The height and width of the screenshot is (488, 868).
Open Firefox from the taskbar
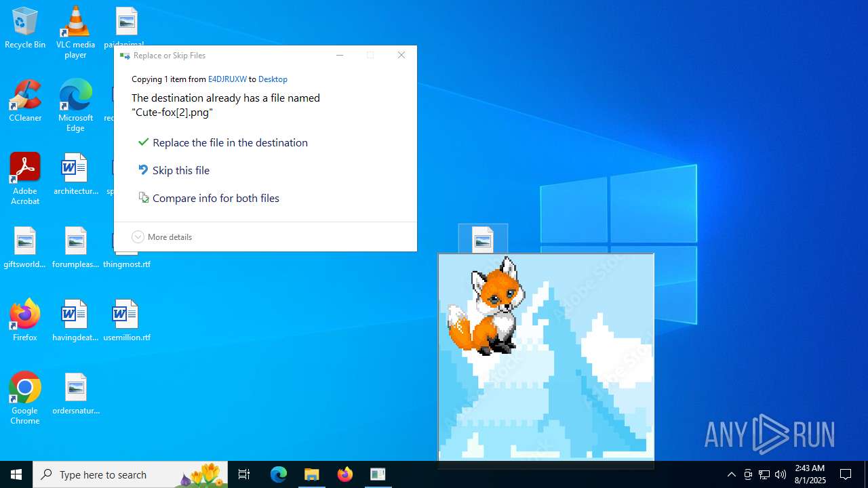(x=345, y=474)
